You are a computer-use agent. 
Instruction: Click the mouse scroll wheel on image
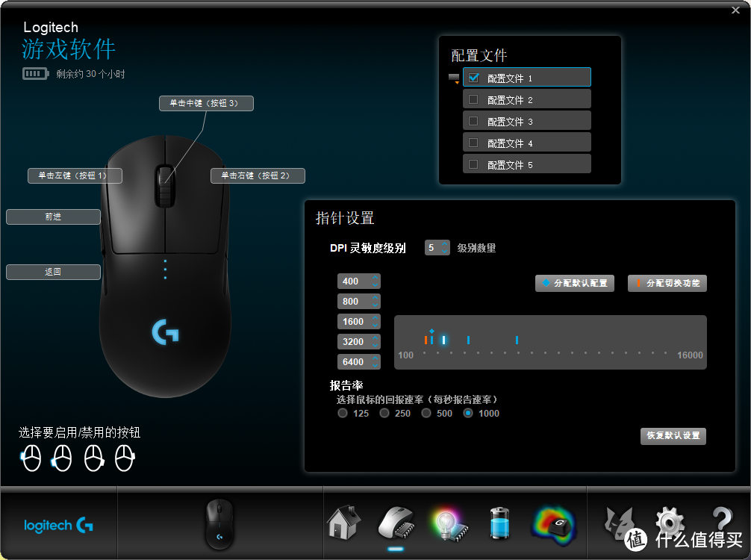[x=164, y=187]
